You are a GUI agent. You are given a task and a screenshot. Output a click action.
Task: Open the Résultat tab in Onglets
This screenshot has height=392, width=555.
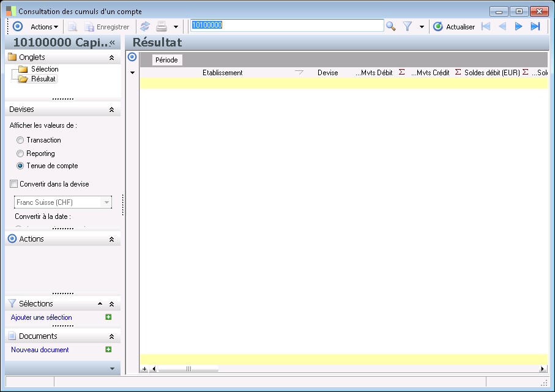click(43, 79)
